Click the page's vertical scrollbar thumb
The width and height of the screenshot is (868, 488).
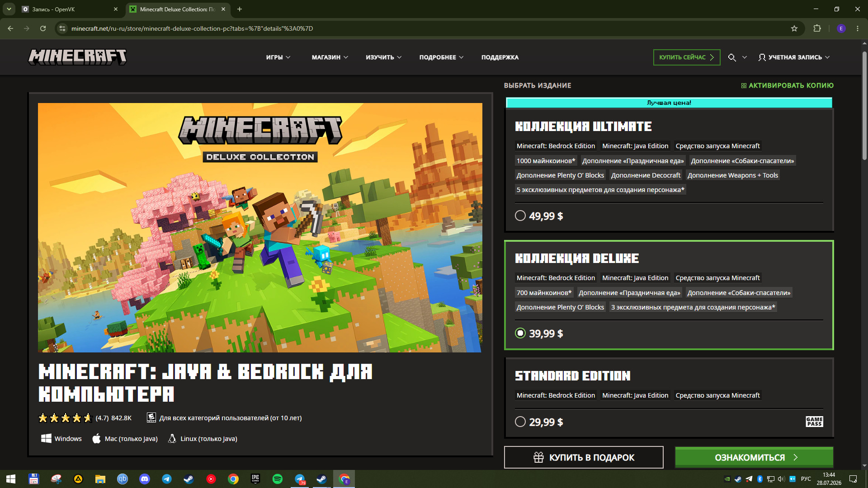click(864, 105)
